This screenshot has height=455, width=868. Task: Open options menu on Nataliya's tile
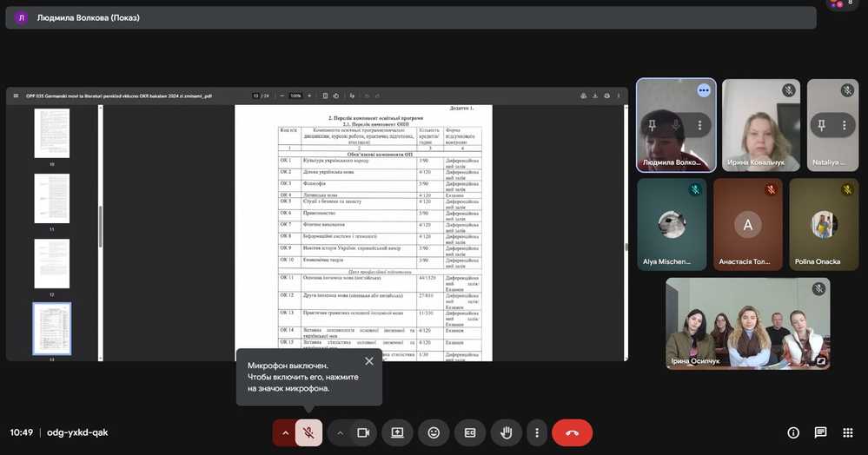point(846,125)
